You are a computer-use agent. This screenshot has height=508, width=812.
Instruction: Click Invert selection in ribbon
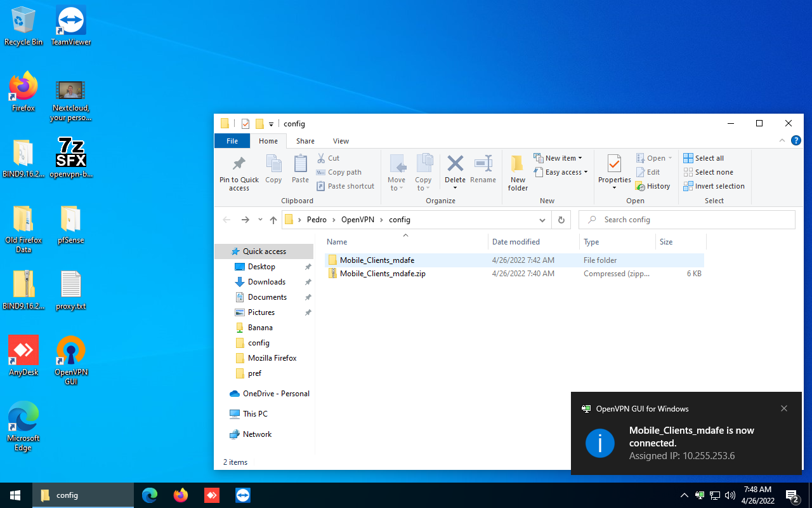[x=714, y=186]
